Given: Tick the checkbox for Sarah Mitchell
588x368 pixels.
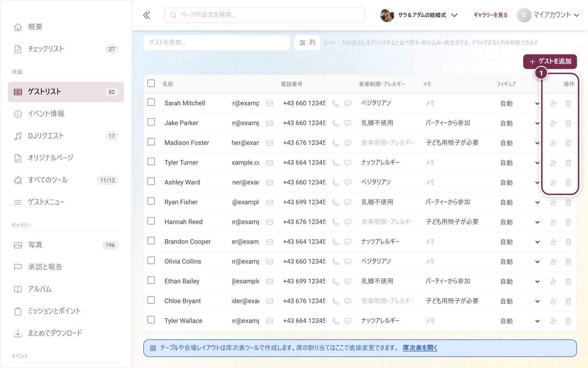Looking at the screenshot, I should 151,102.
